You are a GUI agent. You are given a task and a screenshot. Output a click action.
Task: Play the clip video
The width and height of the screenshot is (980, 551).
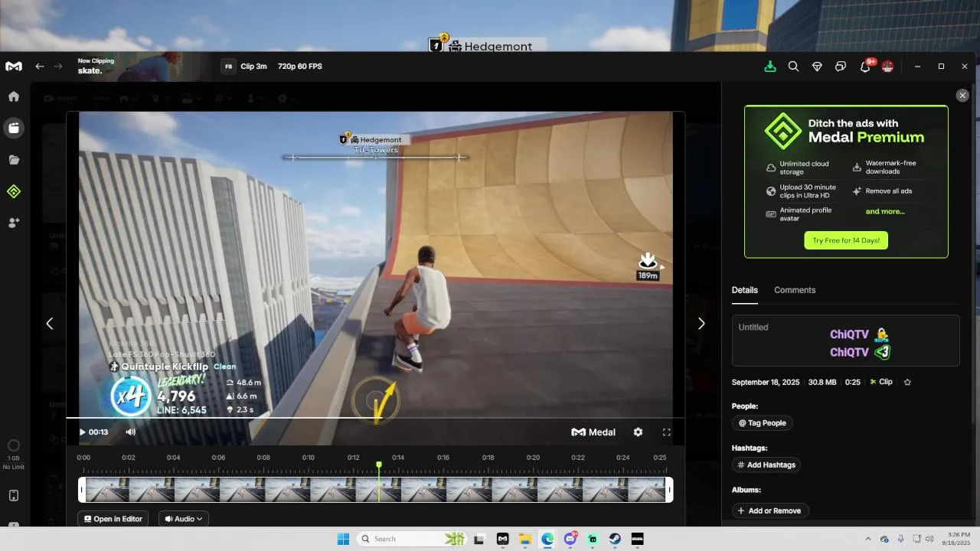coord(83,432)
